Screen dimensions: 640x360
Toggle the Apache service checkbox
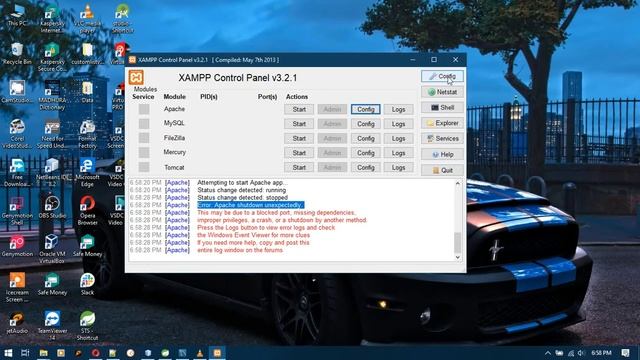pos(144,109)
